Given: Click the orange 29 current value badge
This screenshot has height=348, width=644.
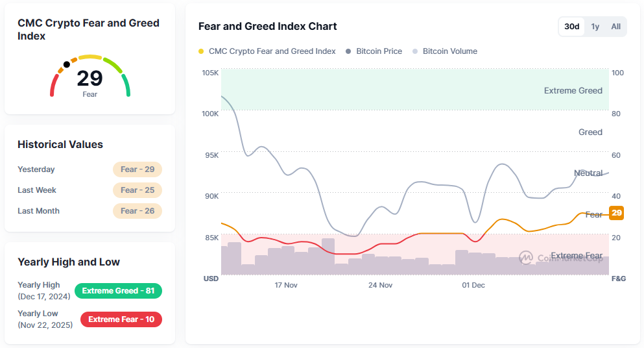Looking at the screenshot, I should point(616,213).
